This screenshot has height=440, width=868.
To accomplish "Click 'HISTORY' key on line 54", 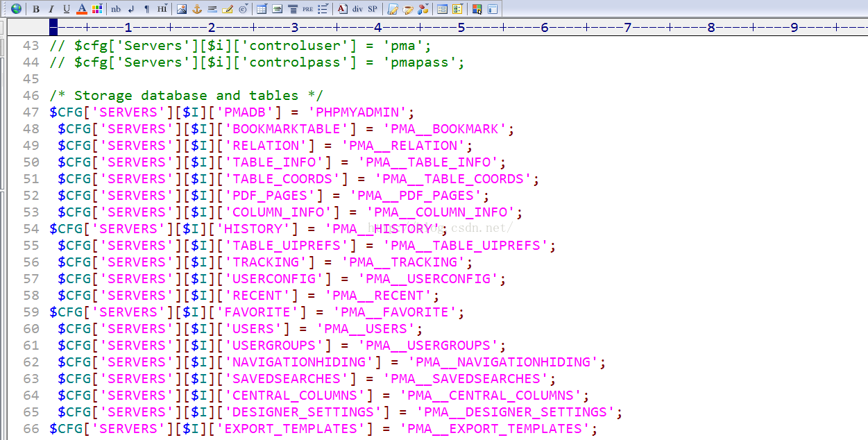I will (253, 229).
